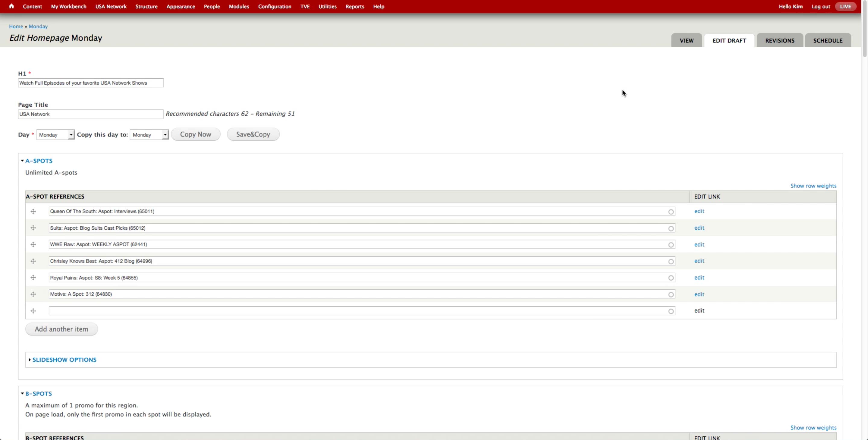Click drag handle beside WWE Raw row

[x=33, y=245]
